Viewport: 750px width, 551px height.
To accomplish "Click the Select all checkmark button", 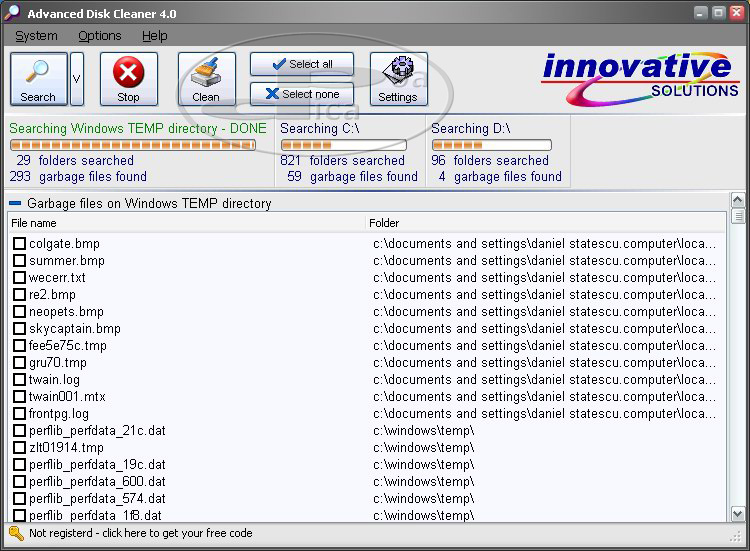I will click(x=301, y=64).
